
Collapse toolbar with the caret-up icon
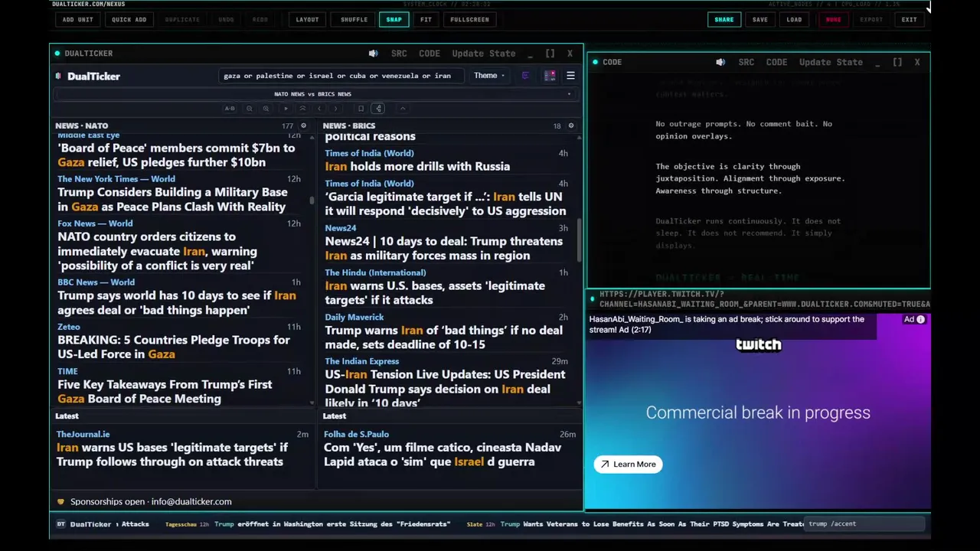tap(403, 109)
